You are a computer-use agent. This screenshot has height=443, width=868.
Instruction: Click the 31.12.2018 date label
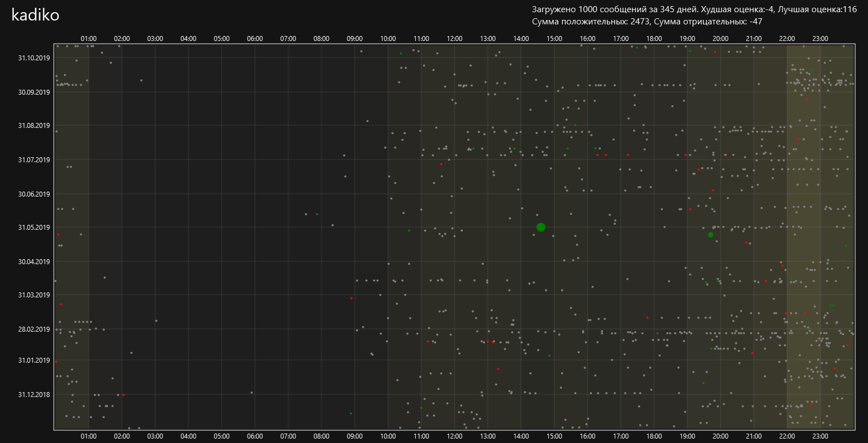click(34, 395)
